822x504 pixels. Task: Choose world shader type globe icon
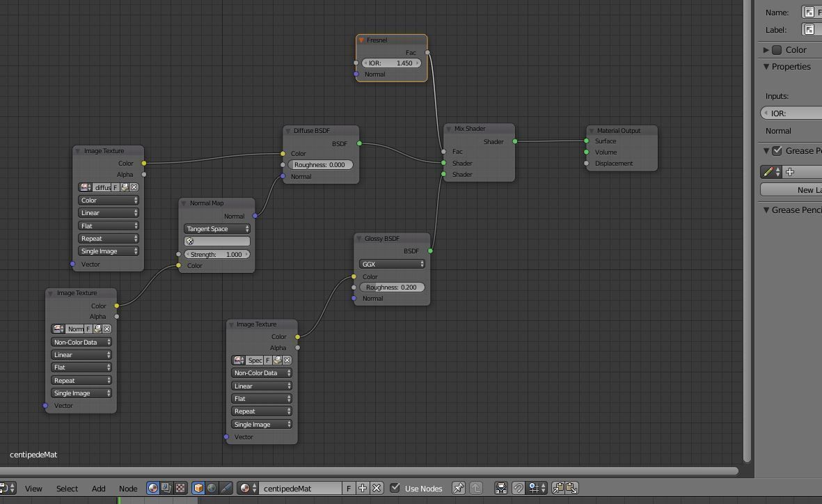[x=212, y=488]
